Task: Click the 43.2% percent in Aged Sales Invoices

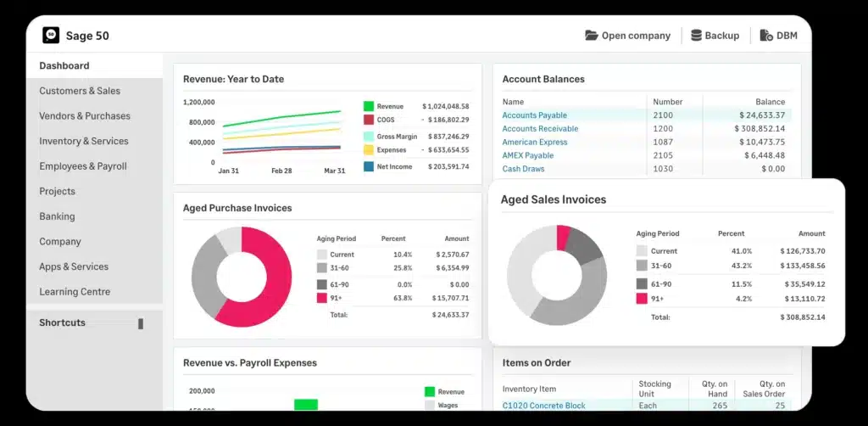Action: pyautogui.click(x=742, y=266)
